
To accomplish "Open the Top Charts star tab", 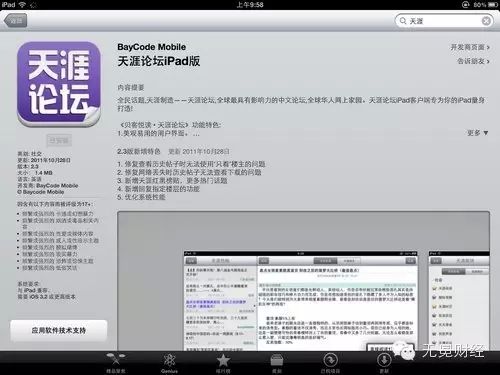I will tap(223, 363).
